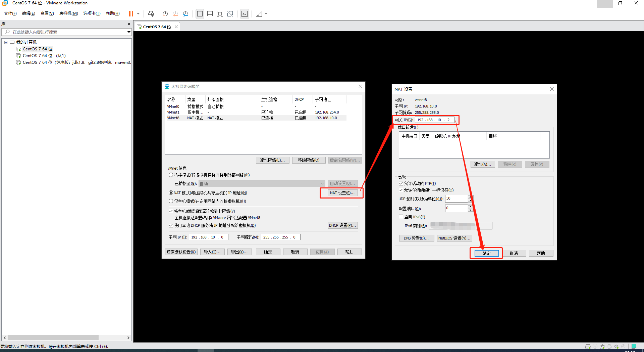
Task: Pause the virtual machine with the suspend icon
Action: [131, 14]
